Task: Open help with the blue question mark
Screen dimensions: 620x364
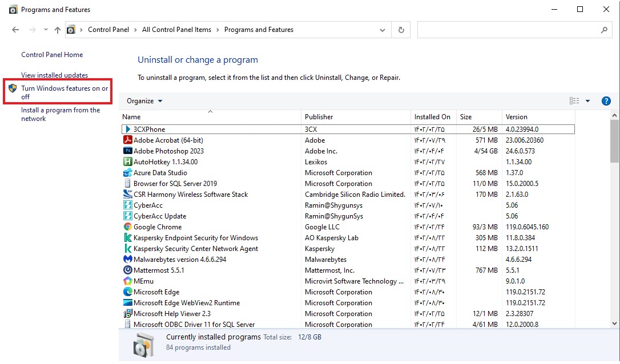Action: (x=606, y=101)
